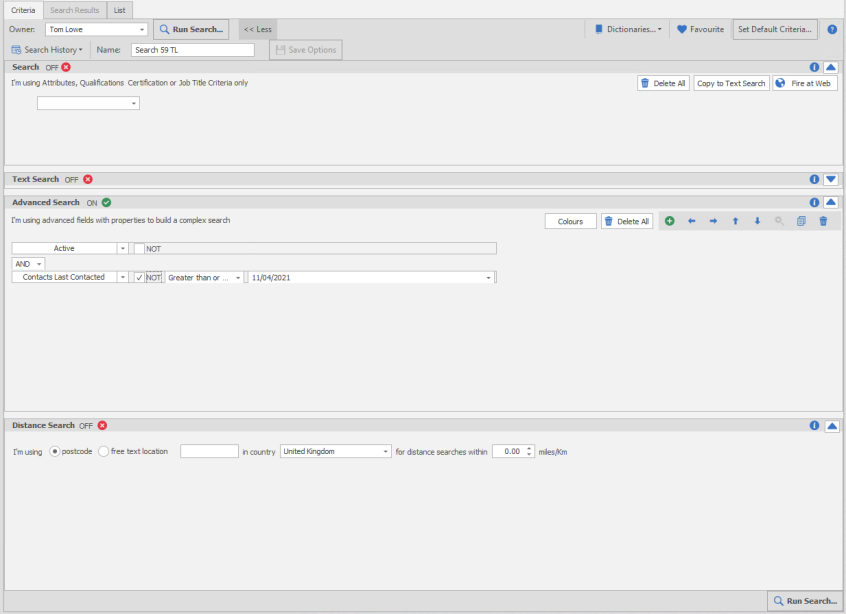Click the Set Default Criteria button
This screenshot has height=614, width=846.
pyautogui.click(x=775, y=30)
